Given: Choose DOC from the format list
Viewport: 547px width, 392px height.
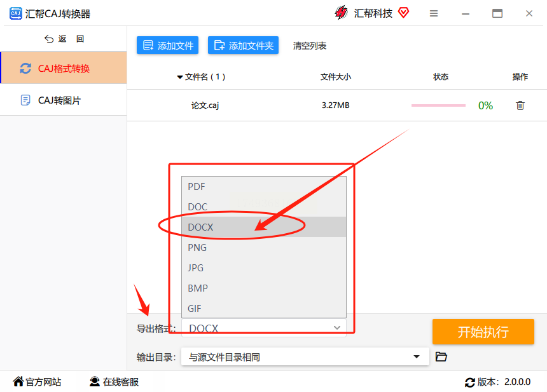Looking at the screenshot, I should [x=264, y=206].
